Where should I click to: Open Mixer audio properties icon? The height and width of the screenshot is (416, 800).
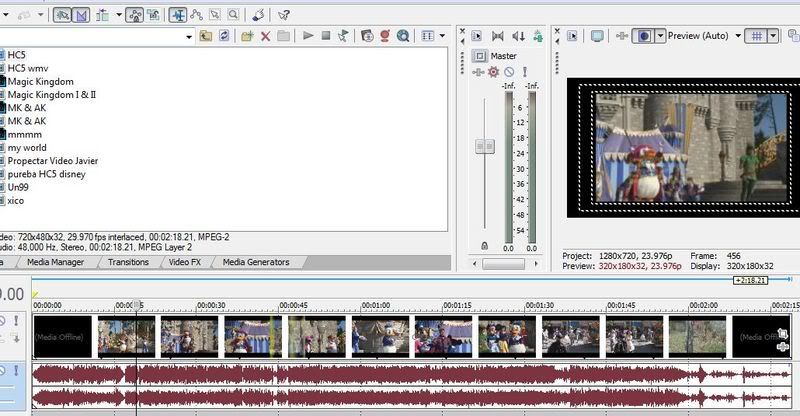click(x=477, y=36)
